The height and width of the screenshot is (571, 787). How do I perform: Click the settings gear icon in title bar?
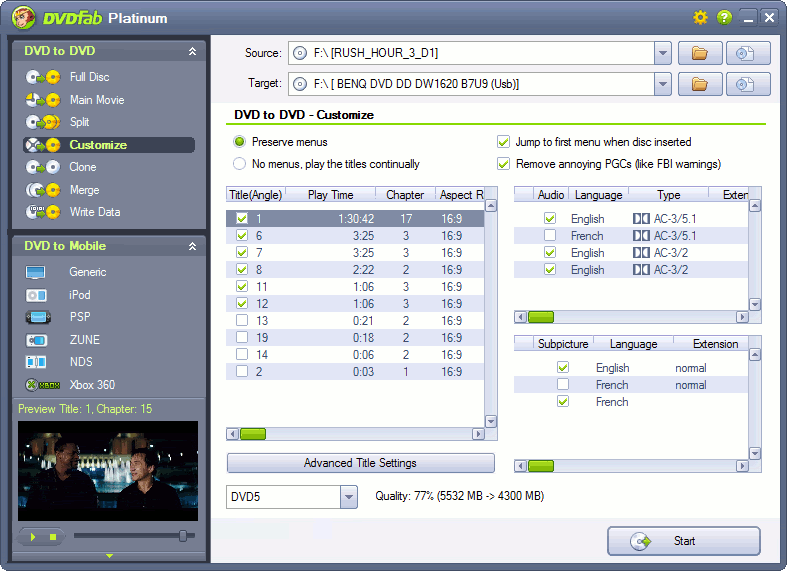point(701,18)
